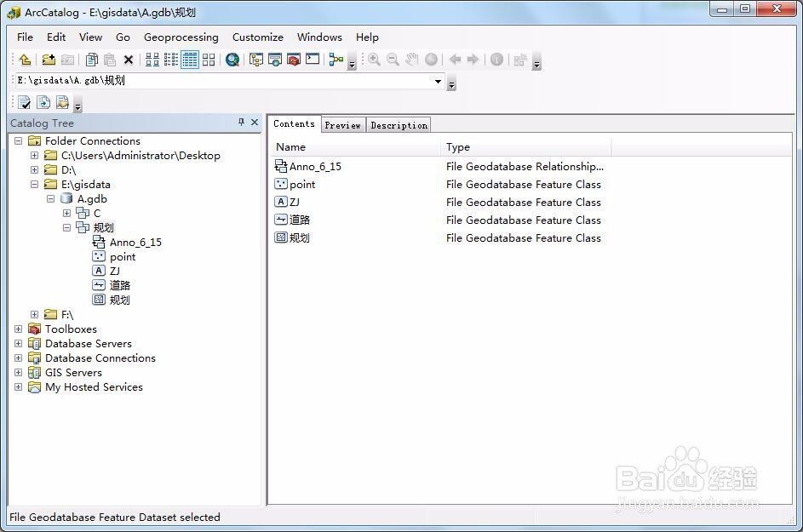
Task: Click the Copy toolbar icon
Action: click(x=92, y=60)
